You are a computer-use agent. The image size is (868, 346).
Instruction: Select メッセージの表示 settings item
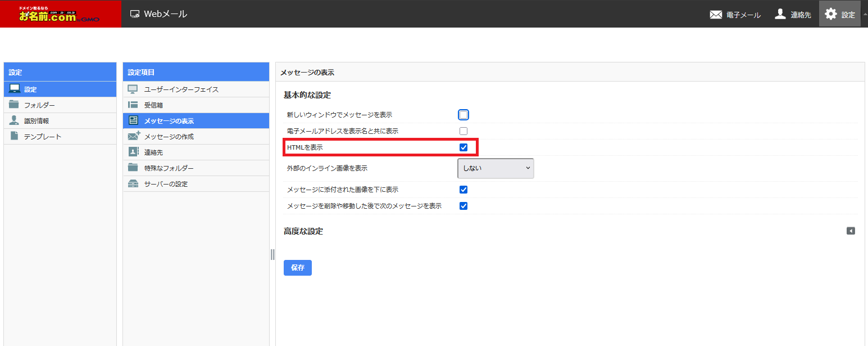click(196, 121)
